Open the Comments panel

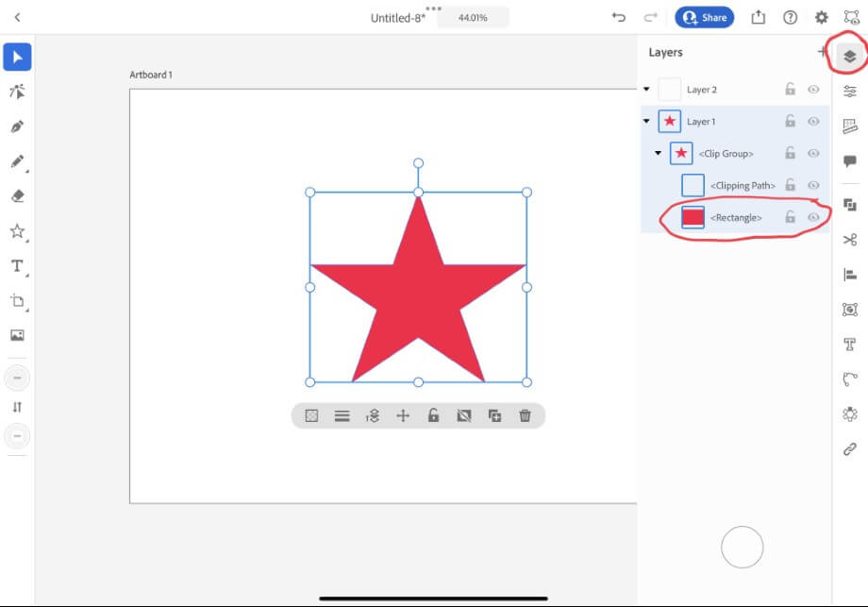point(850,161)
